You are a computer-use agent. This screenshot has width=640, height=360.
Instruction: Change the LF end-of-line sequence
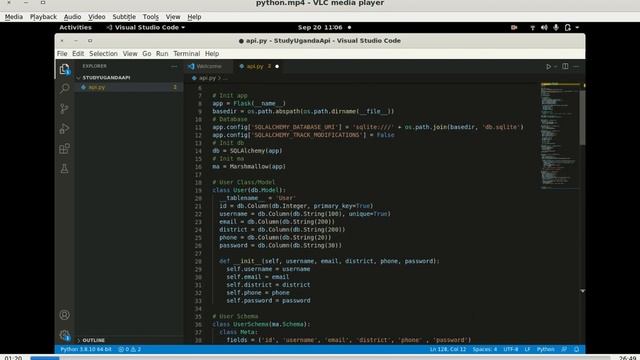pos(527,349)
